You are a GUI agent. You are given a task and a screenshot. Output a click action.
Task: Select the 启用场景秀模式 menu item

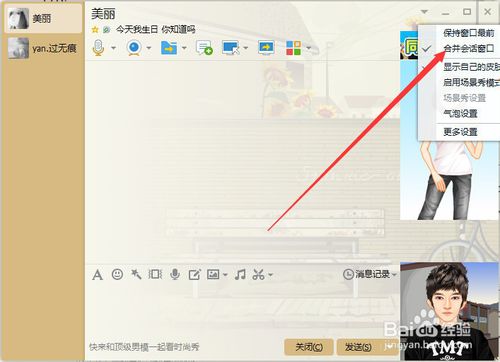[x=471, y=82]
